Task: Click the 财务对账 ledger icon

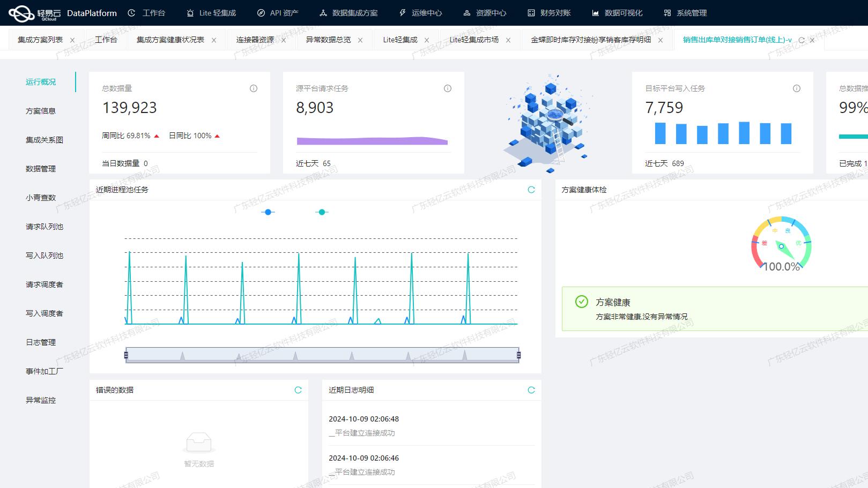Action: pyautogui.click(x=532, y=12)
